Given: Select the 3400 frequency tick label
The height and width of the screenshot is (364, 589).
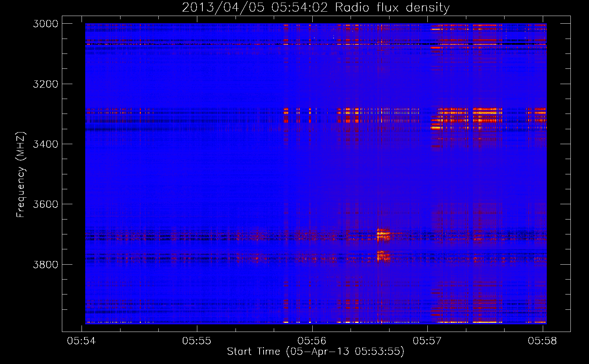Looking at the screenshot, I should tap(46, 144).
